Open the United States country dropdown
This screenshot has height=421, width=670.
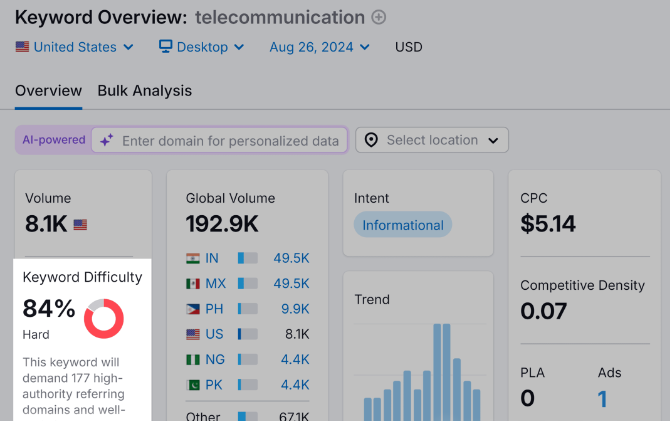75,47
